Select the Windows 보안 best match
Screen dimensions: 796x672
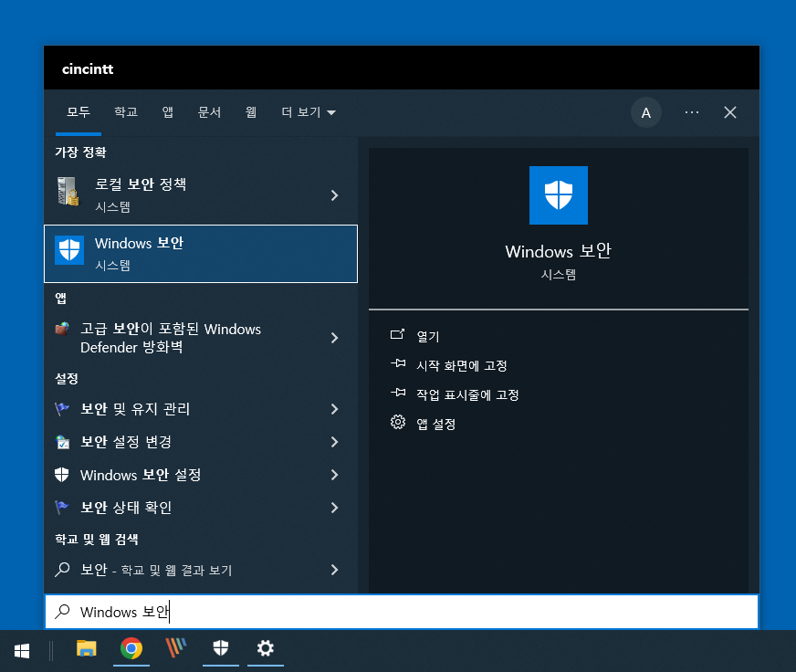[201, 254]
